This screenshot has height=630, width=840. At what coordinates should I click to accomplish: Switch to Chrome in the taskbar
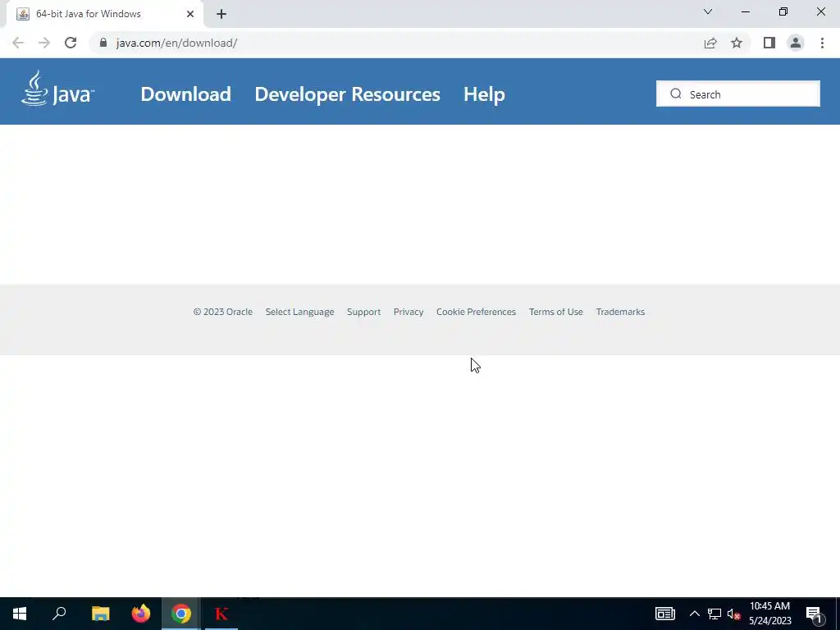(181, 614)
